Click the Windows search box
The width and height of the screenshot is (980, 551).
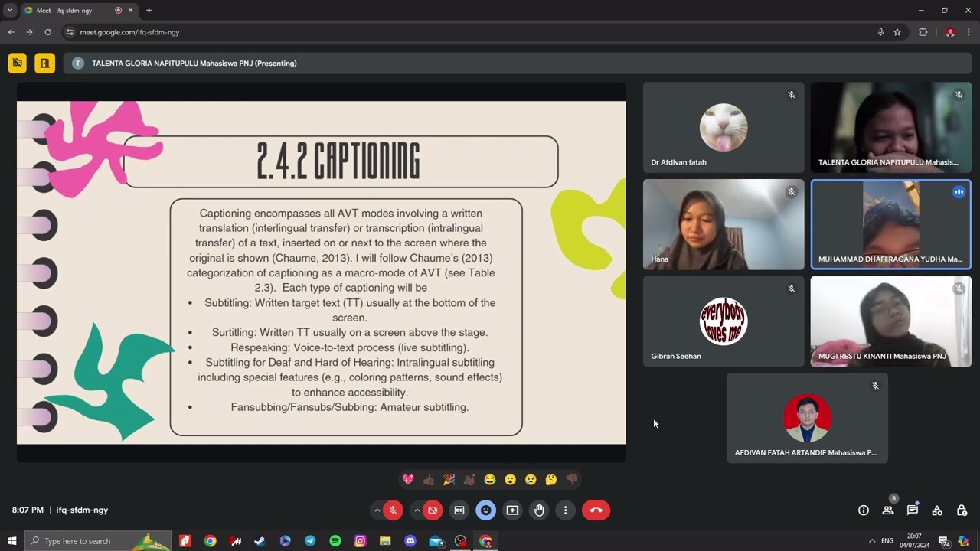click(100, 541)
